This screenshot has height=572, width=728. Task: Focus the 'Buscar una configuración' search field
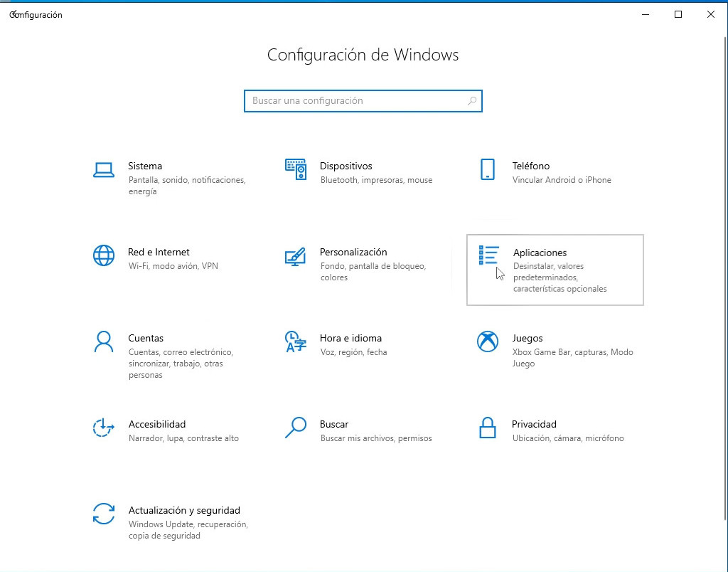pos(355,101)
